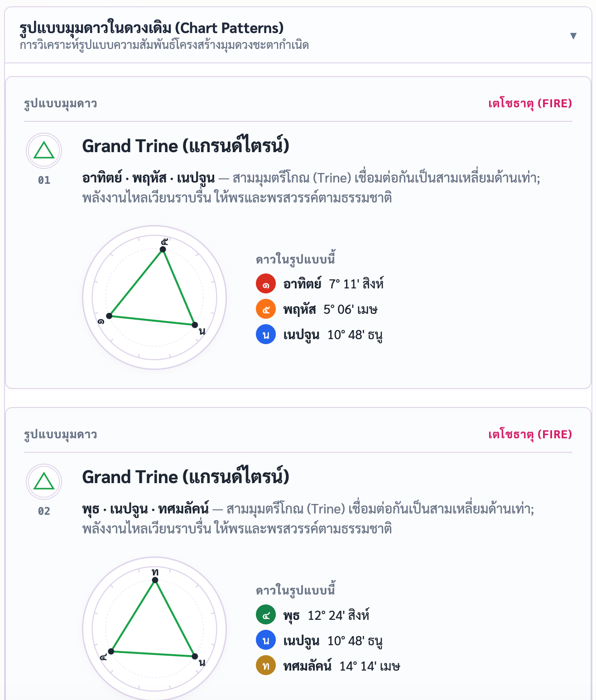
Task: Click the blue เนปจูน badge in second card
Action: [266, 640]
